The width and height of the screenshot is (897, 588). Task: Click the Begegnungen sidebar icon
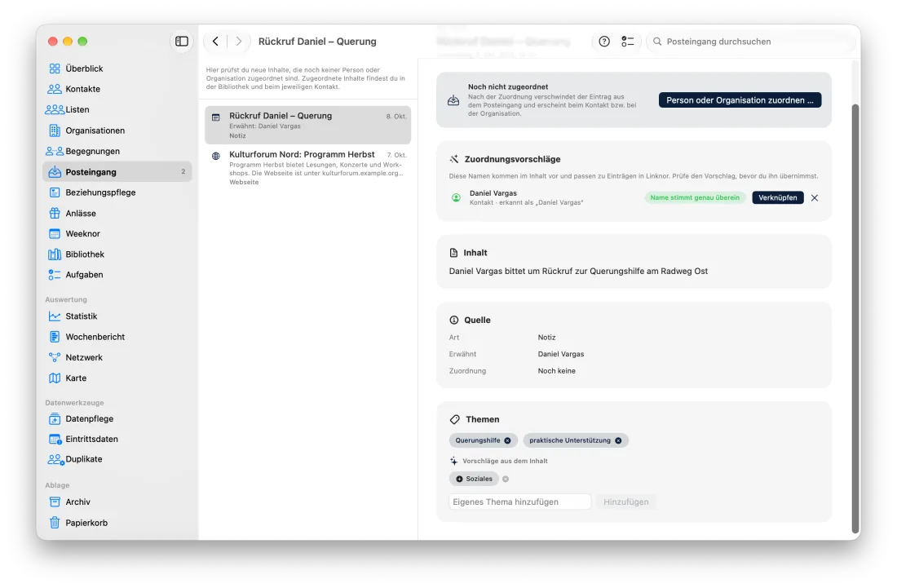(55, 151)
